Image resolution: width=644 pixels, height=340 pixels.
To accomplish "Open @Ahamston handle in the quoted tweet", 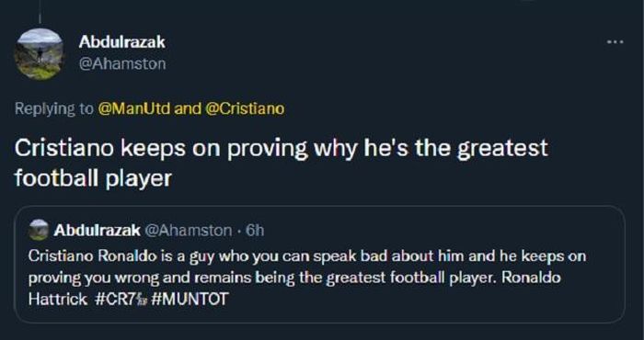I will (189, 231).
